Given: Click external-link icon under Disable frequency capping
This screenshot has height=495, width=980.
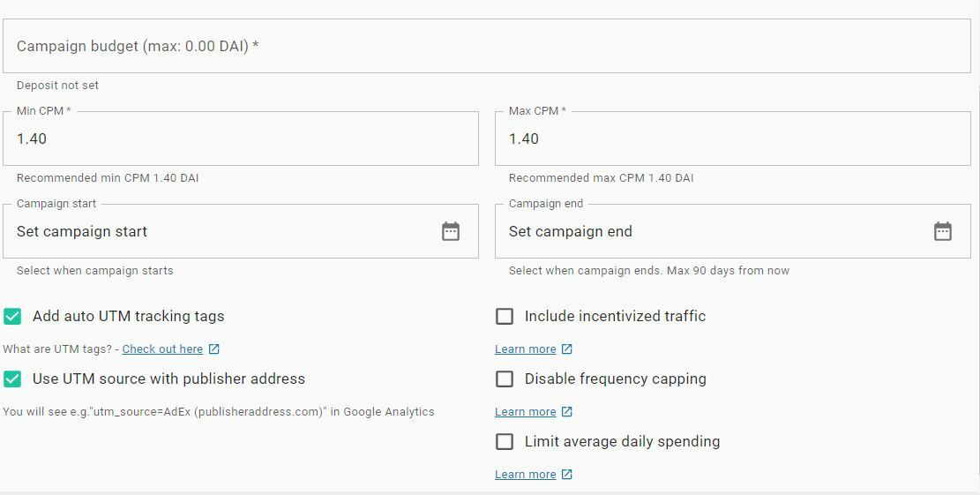Looking at the screenshot, I should tap(567, 411).
